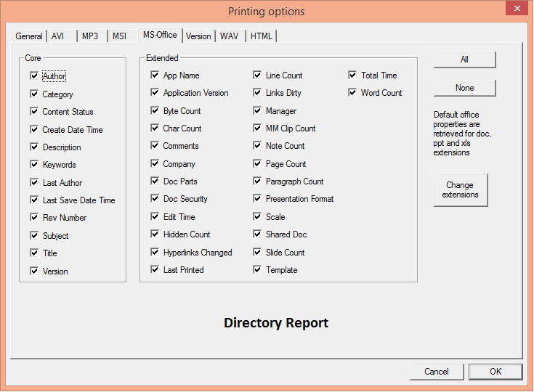The image size is (534, 392).
Task: Toggle Slide Count checkbox
Action: [x=257, y=252]
